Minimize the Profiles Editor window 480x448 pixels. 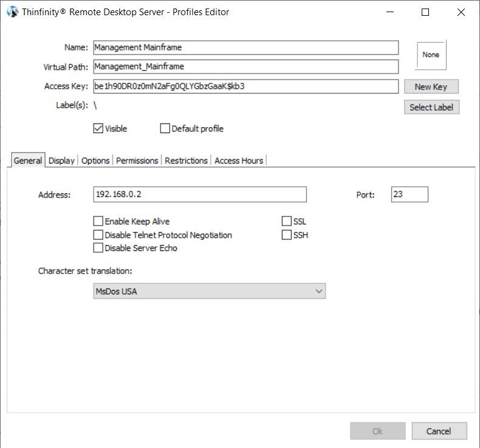point(390,12)
